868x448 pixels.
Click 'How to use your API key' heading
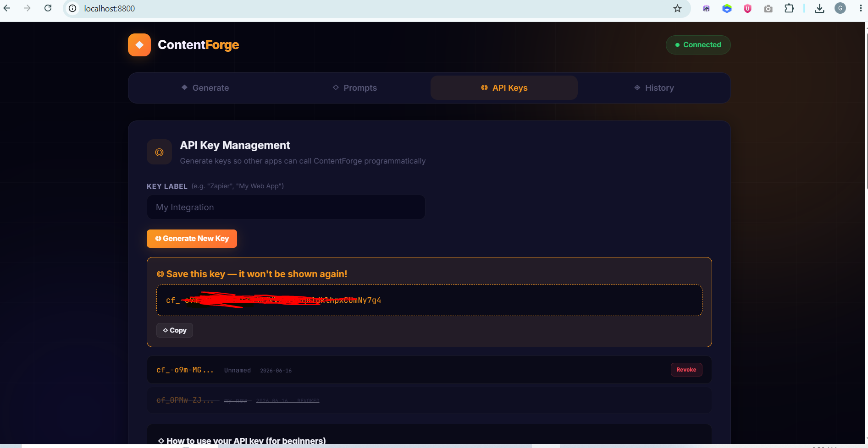(x=242, y=441)
